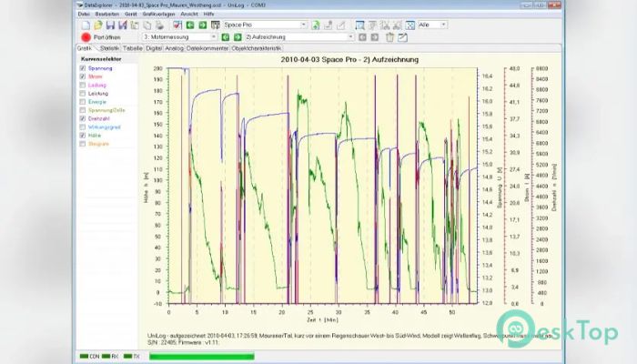Open the Ansicht menu
The width and height of the screenshot is (637, 364).
(x=189, y=14)
